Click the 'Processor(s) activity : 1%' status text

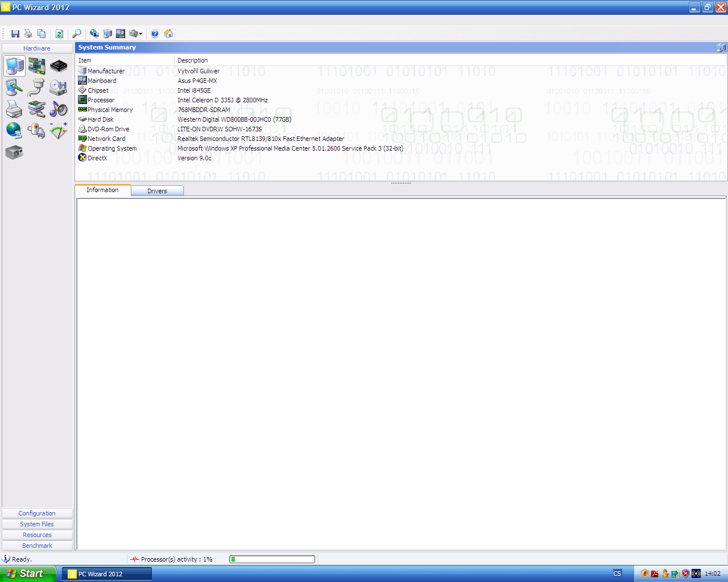176,559
